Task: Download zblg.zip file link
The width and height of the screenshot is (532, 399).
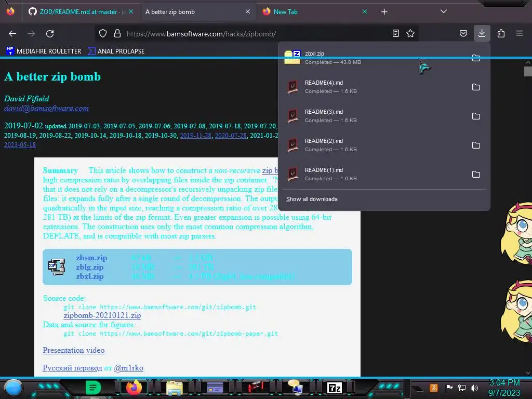Action: [89, 267]
